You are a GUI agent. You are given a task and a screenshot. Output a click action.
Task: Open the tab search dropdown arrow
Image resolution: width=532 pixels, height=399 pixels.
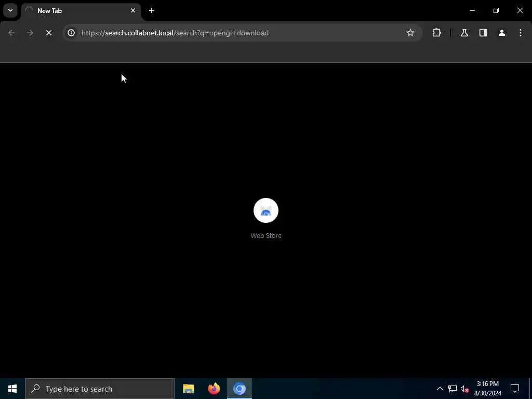click(x=10, y=10)
